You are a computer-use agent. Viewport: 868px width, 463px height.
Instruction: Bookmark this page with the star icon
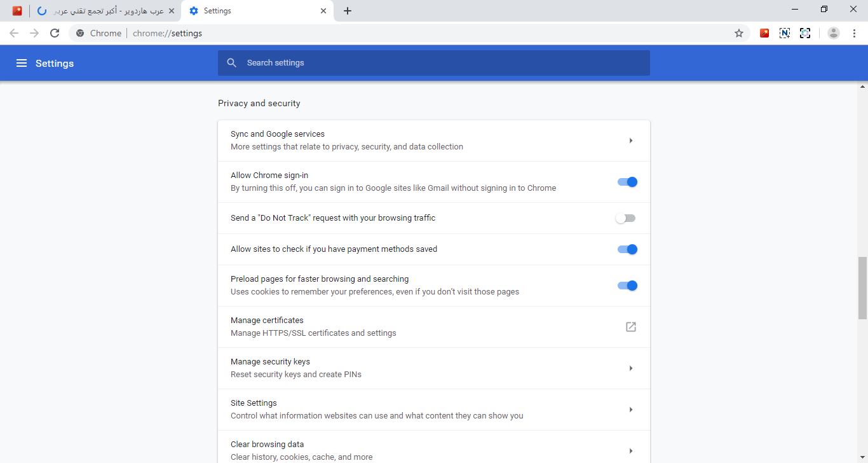pos(739,33)
